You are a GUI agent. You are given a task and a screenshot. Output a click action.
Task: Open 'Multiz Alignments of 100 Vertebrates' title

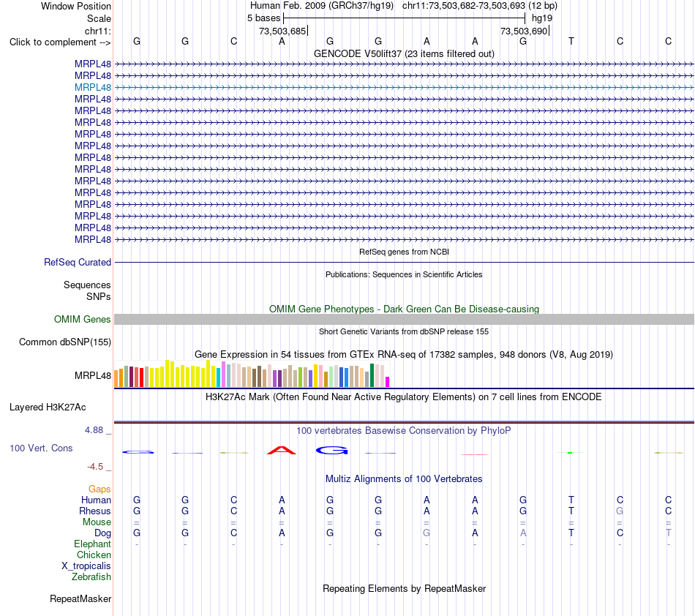point(404,479)
